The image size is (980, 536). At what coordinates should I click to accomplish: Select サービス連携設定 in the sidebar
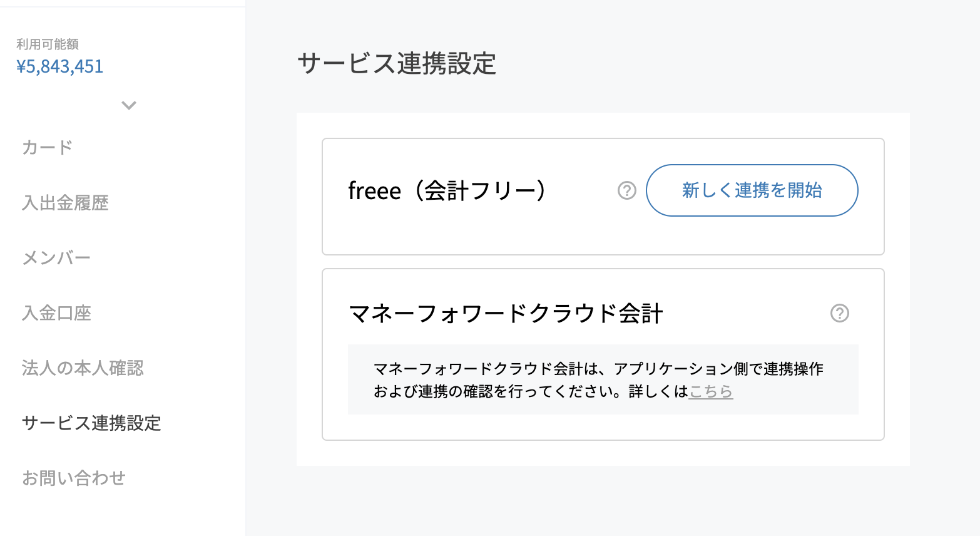(x=91, y=423)
